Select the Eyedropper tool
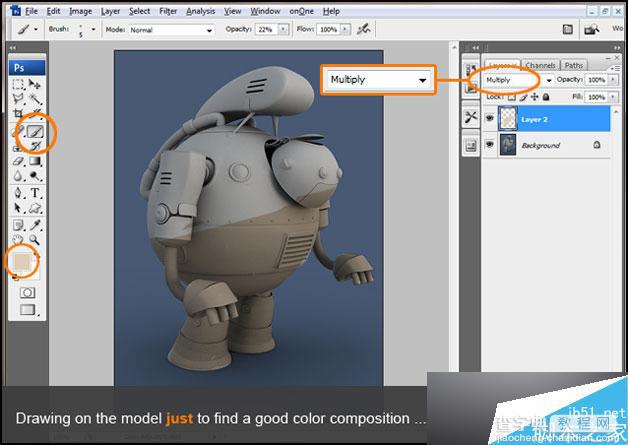 (x=35, y=225)
